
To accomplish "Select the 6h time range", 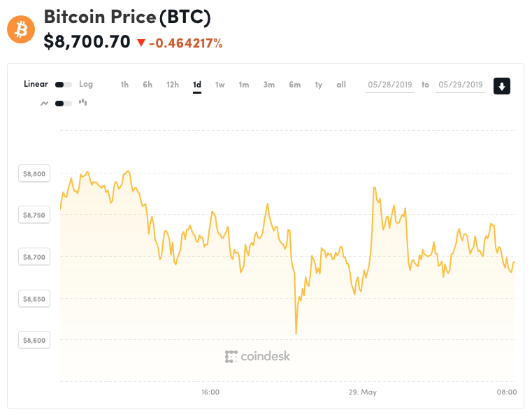I will point(148,85).
